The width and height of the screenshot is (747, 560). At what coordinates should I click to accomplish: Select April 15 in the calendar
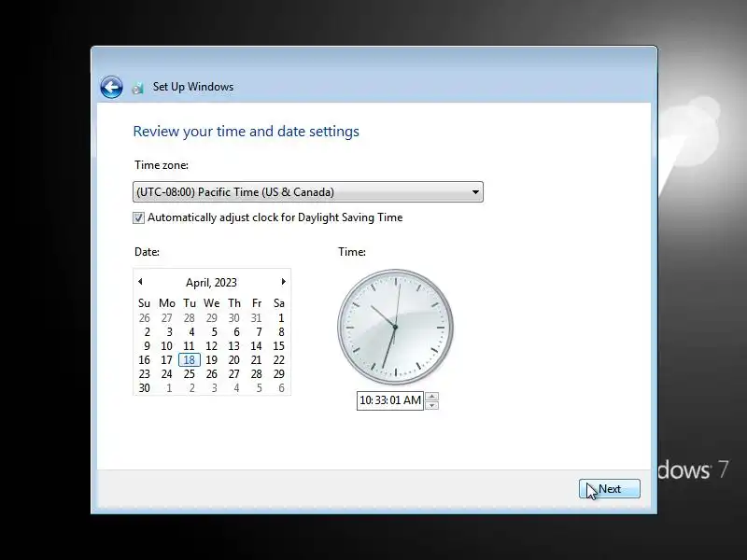[x=278, y=346]
